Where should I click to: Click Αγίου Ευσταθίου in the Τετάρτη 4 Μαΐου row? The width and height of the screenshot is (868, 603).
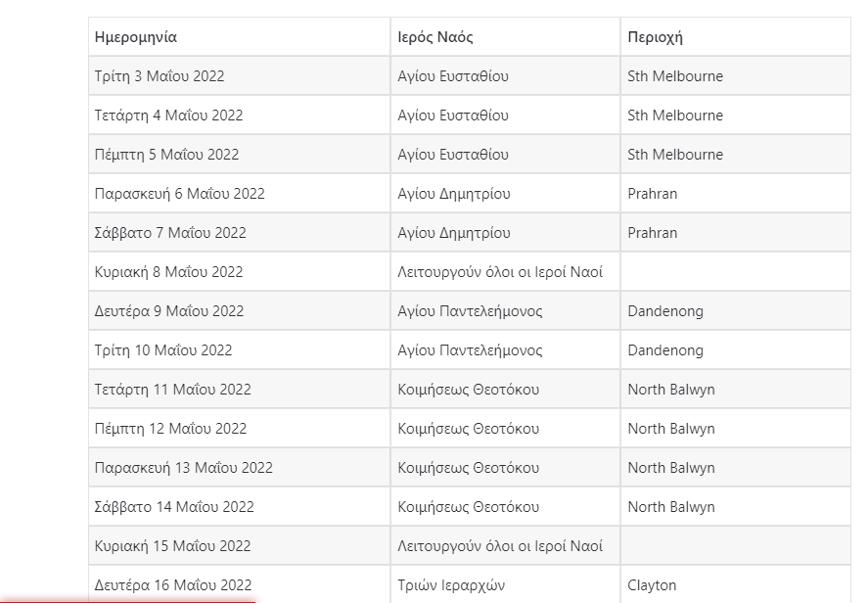click(x=453, y=116)
